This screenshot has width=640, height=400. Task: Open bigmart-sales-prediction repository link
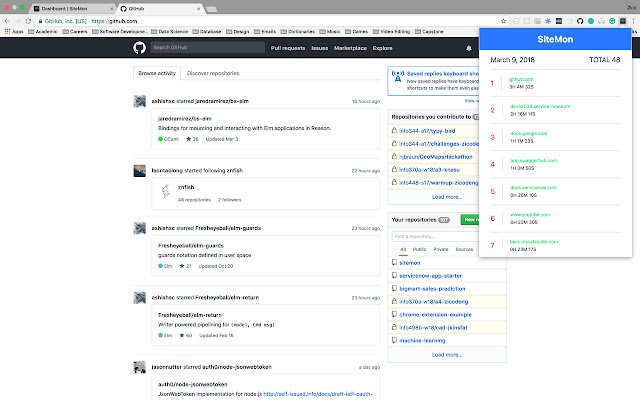432,289
